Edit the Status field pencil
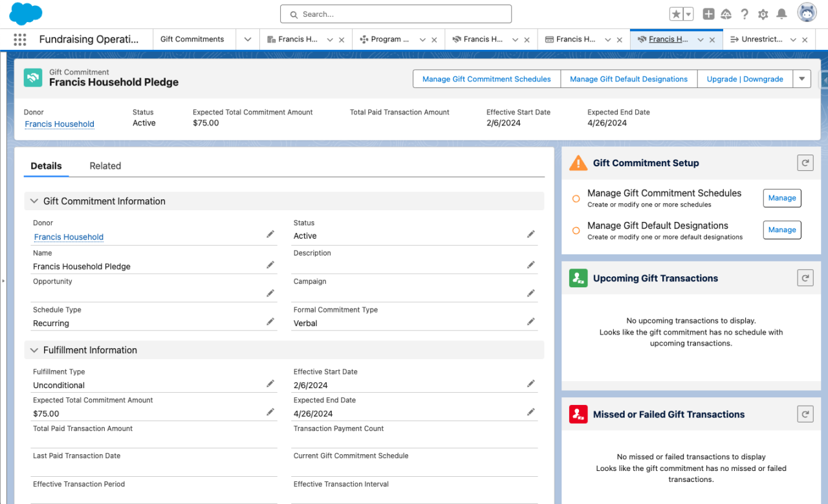This screenshot has width=828, height=504. click(531, 234)
